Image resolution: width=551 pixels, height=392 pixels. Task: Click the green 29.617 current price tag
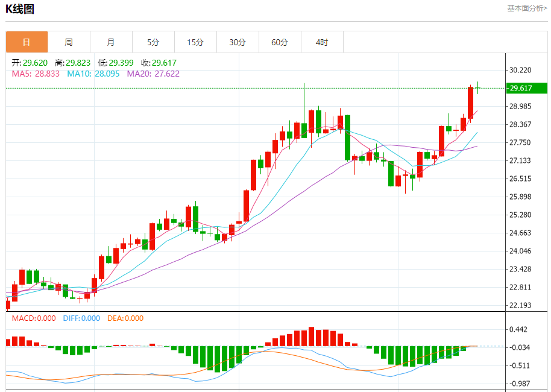[526, 88]
